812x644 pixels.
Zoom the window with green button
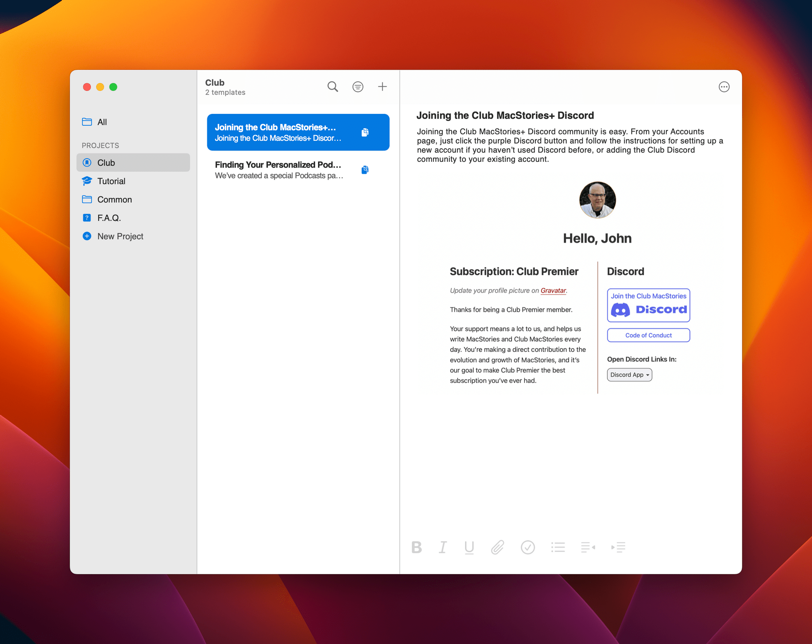[x=113, y=87]
